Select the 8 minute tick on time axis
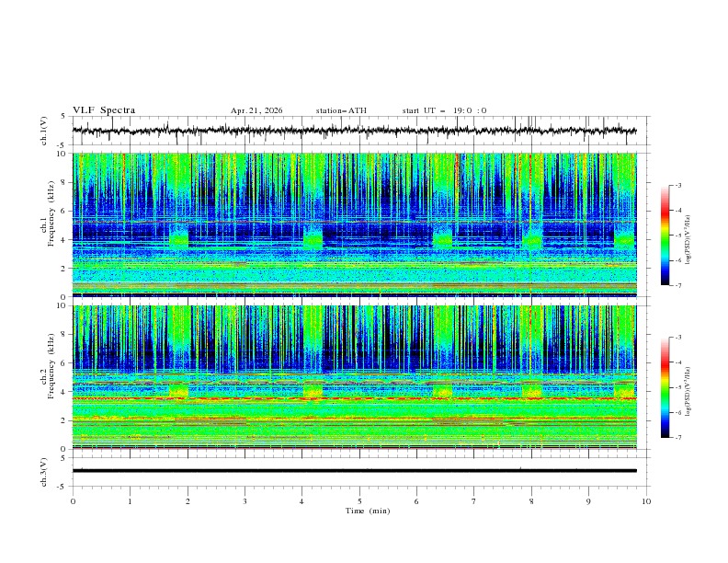Image resolution: width=728 pixels, height=563 pixels. click(x=531, y=501)
